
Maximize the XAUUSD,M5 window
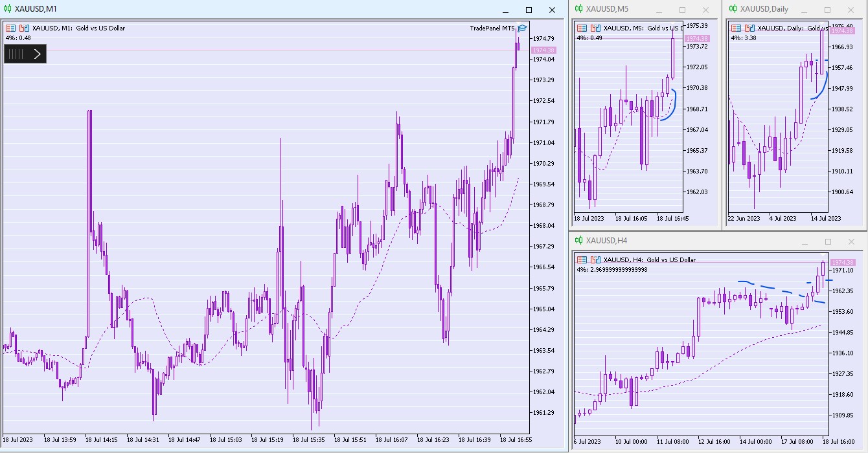pos(682,10)
